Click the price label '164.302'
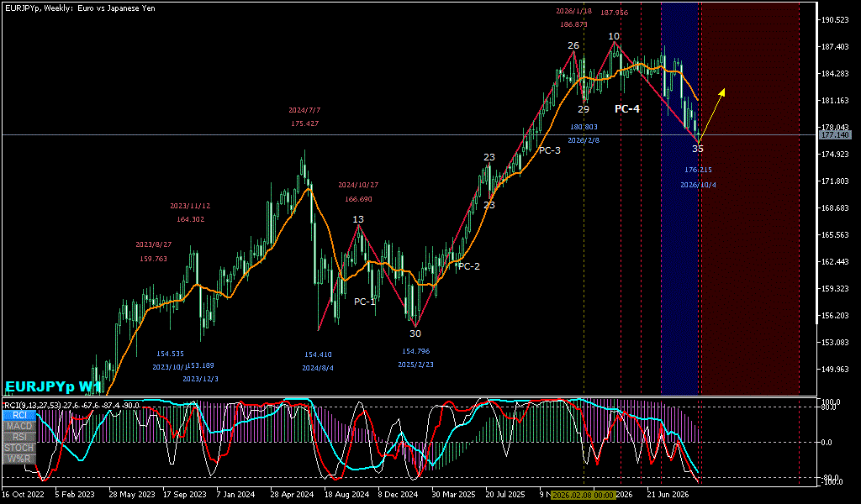The image size is (861, 504). tap(191, 219)
